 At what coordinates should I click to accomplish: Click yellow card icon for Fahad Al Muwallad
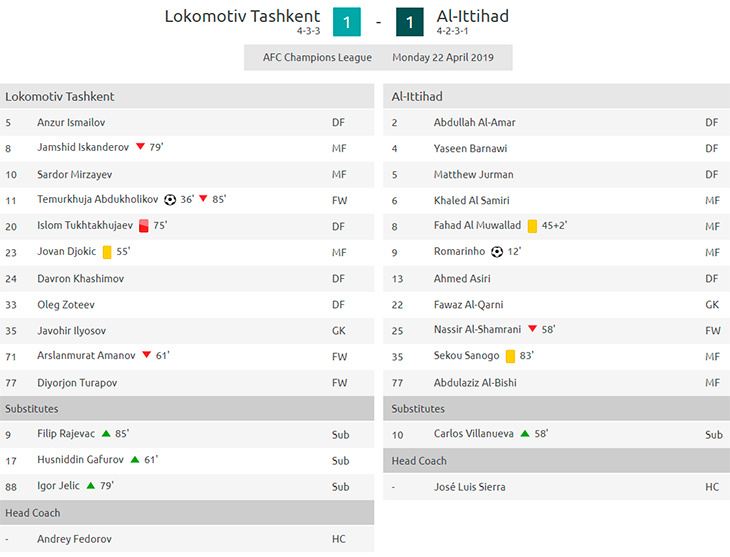[x=532, y=226]
